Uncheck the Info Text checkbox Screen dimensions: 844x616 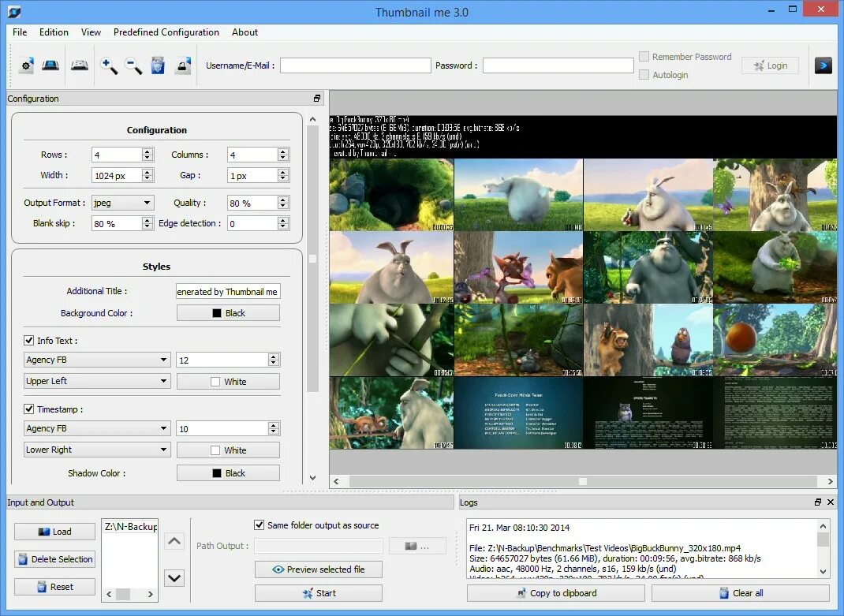(29, 340)
